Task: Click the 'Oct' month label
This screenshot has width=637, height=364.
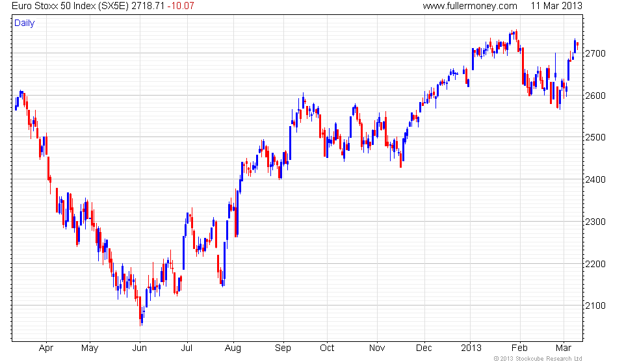Action: 326,348
